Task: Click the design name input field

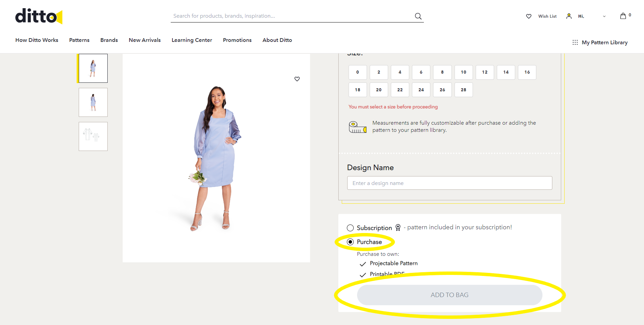Action: click(450, 183)
